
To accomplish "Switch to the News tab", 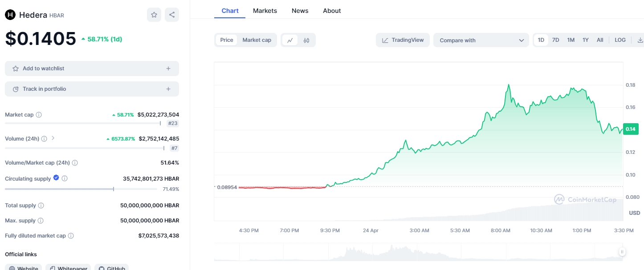I will [x=300, y=11].
